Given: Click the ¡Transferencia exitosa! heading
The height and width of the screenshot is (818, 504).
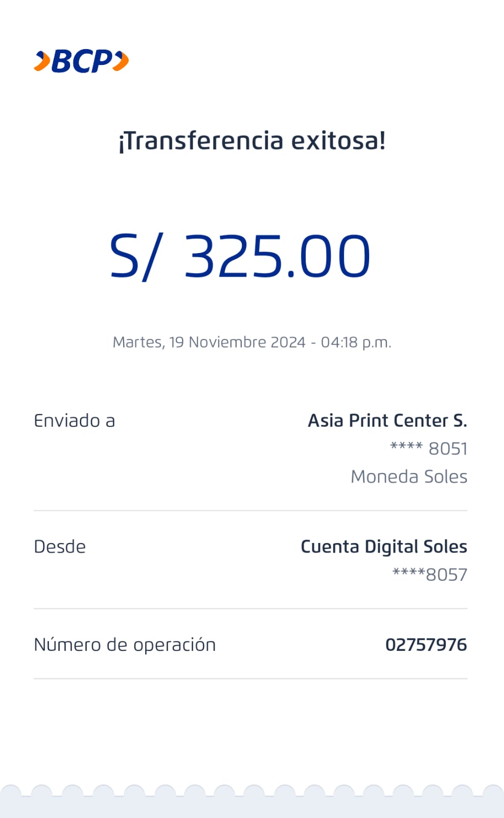Looking at the screenshot, I should (252, 141).
